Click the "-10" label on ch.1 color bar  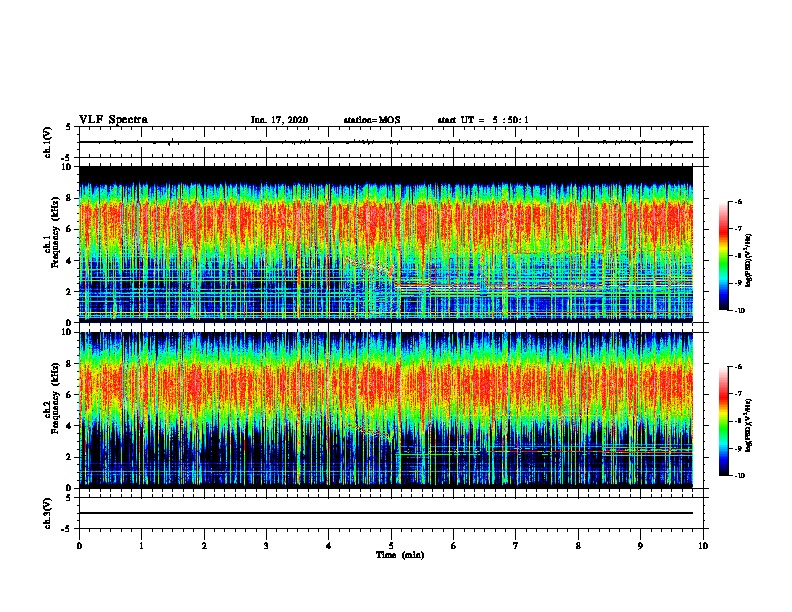pyautogui.click(x=740, y=311)
